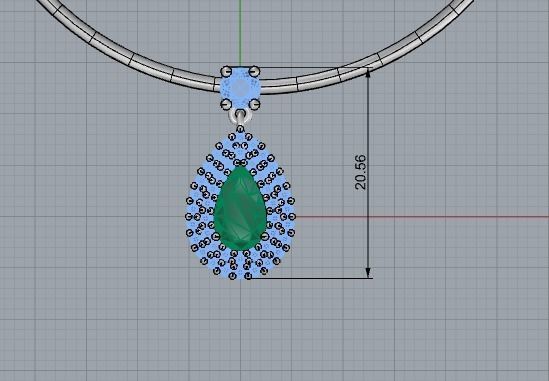Click the top-left prong of the round stone
This screenshot has width=549, height=381.
tap(226, 72)
